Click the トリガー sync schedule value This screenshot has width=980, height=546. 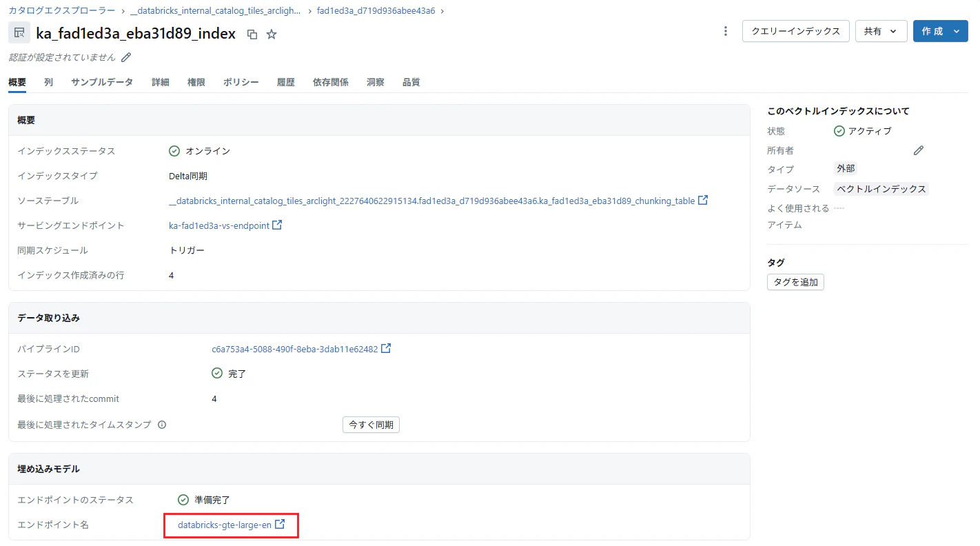187,250
